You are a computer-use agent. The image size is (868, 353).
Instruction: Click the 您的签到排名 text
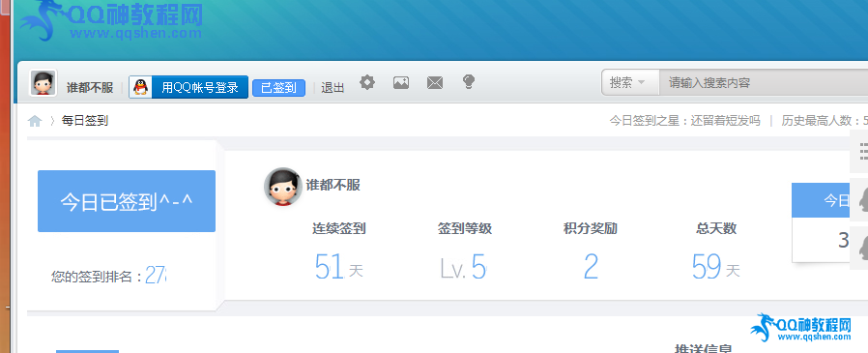pyautogui.click(x=97, y=277)
